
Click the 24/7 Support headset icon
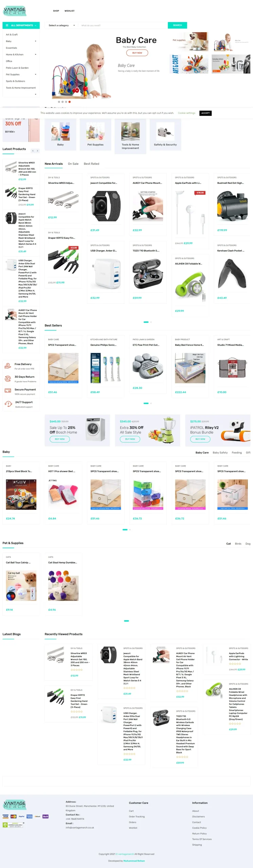8,403
